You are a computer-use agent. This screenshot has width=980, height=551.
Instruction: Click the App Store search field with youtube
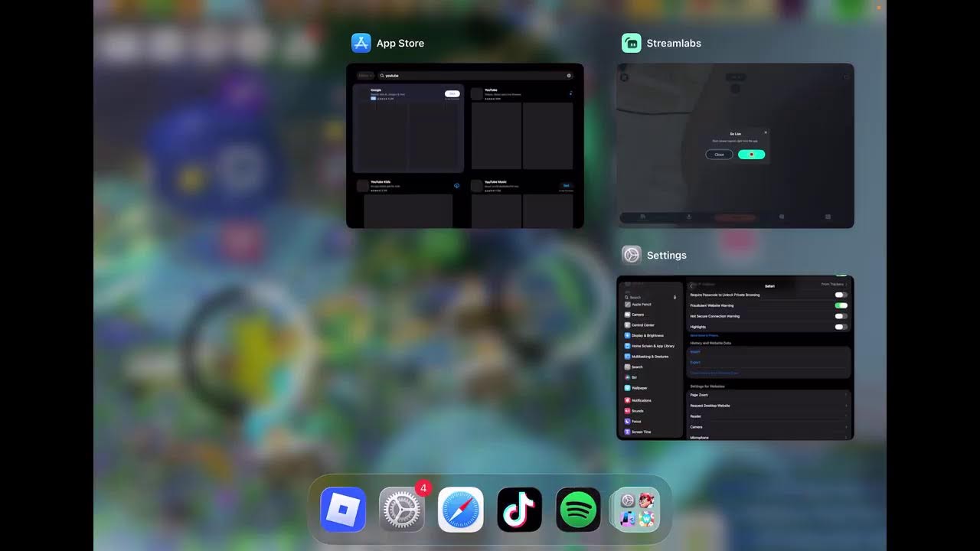click(x=475, y=76)
